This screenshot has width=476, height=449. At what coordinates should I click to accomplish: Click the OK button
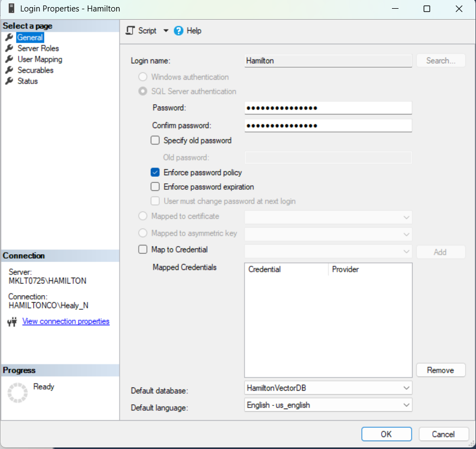point(386,434)
